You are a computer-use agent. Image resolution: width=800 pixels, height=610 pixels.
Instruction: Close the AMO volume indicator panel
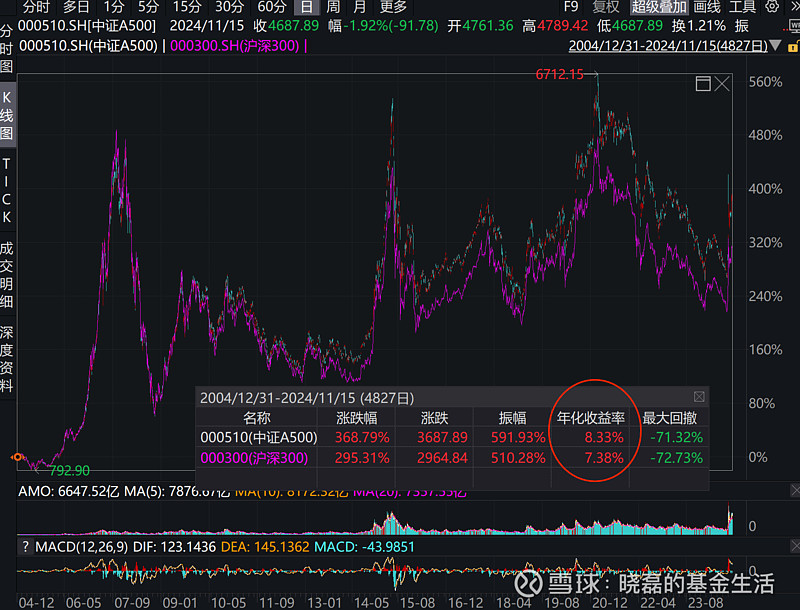pos(795,491)
